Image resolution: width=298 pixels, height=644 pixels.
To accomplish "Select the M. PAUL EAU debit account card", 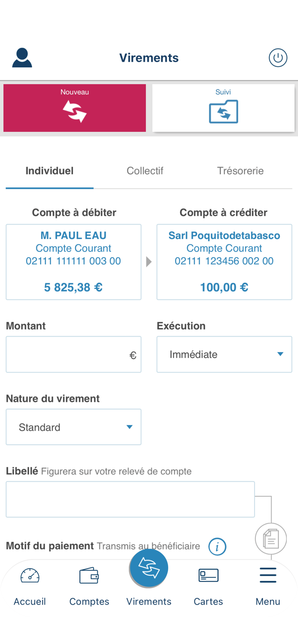I will click(x=73, y=261).
